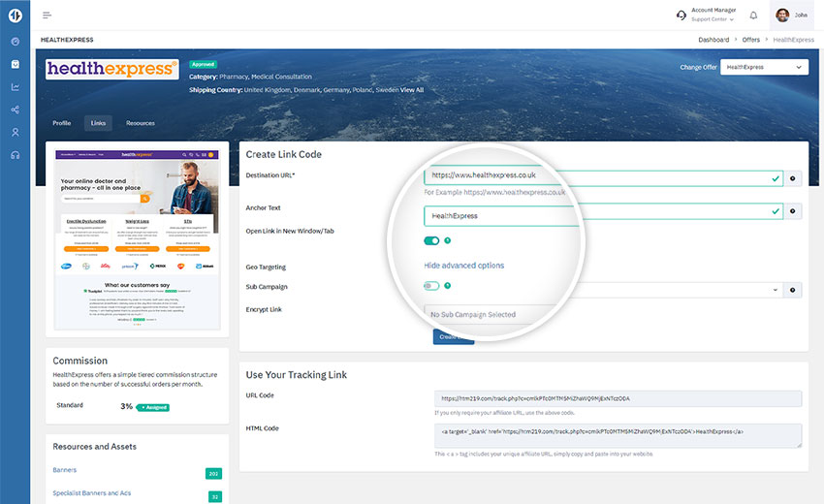Toggle Open Link in New Window switch

pos(431,240)
